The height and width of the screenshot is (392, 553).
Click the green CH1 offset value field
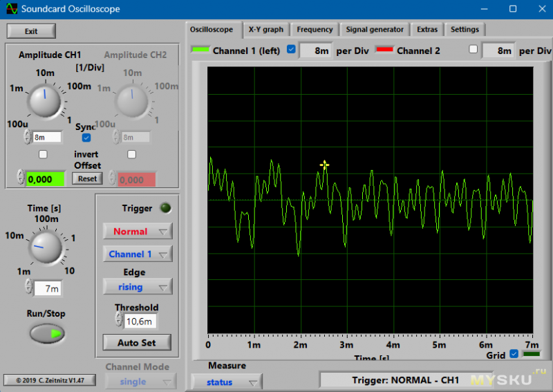click(x=46, y=179)
